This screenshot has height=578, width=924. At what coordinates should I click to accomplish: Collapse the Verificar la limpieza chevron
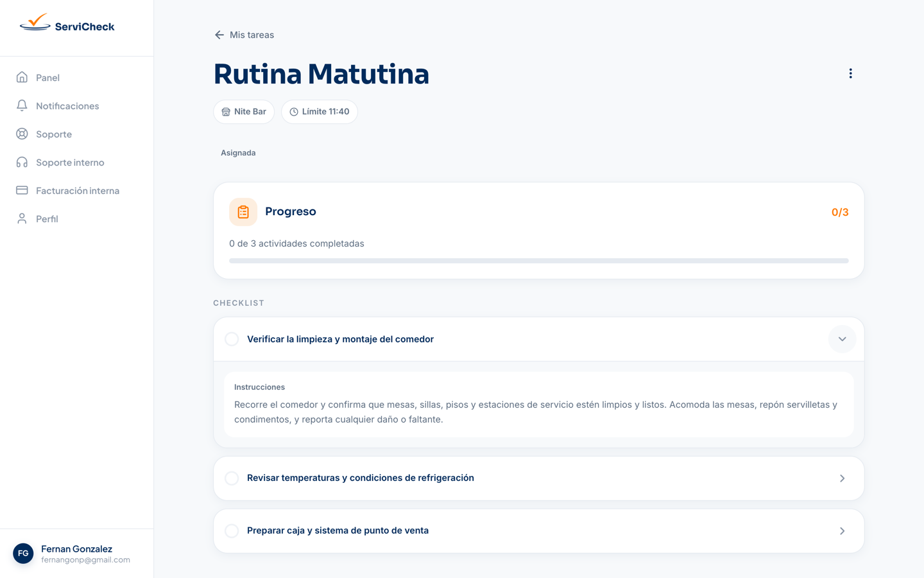[842, 339]
